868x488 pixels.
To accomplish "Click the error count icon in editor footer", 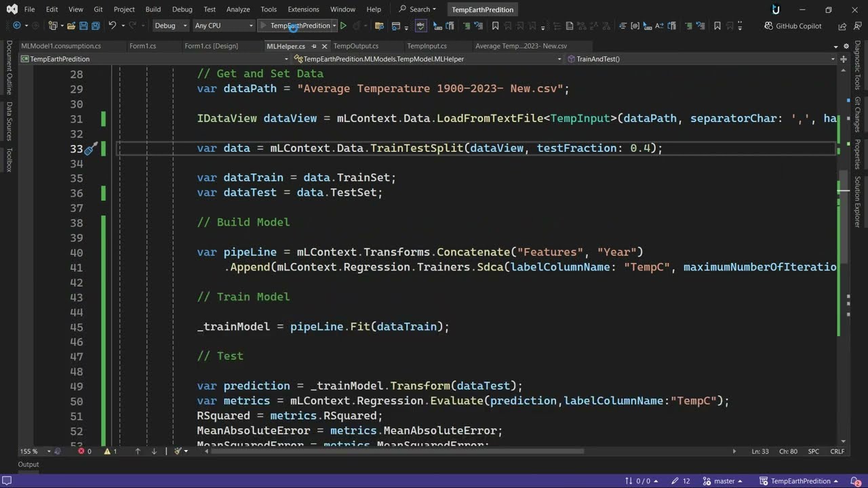I will click(81, 451).
